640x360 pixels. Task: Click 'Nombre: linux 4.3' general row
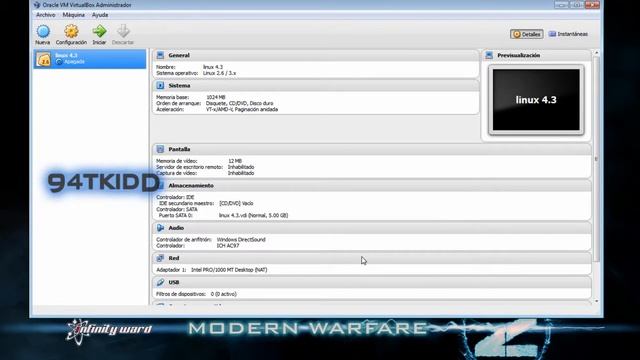pyautogui.click(x=190, y=67)
